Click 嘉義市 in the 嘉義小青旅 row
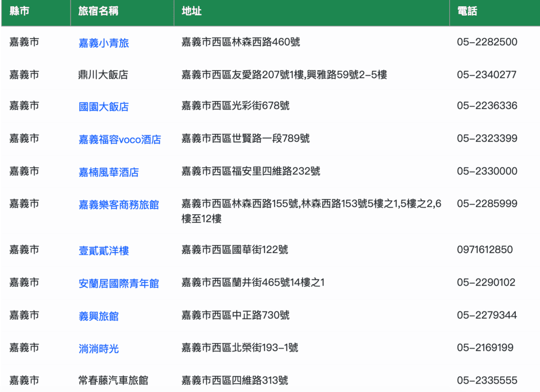 click(24, 42)
